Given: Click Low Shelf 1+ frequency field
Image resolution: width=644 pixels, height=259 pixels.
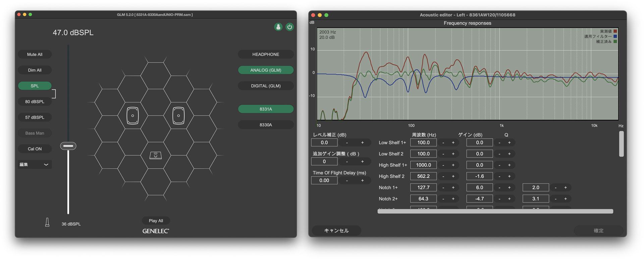Looking at the screenshot, I should point(423,142).
